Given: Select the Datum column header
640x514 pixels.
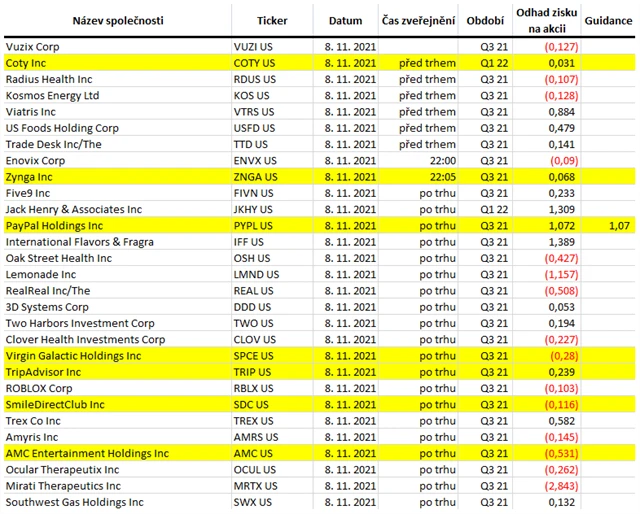Looking at the screenshot, I should click(345, 20).
